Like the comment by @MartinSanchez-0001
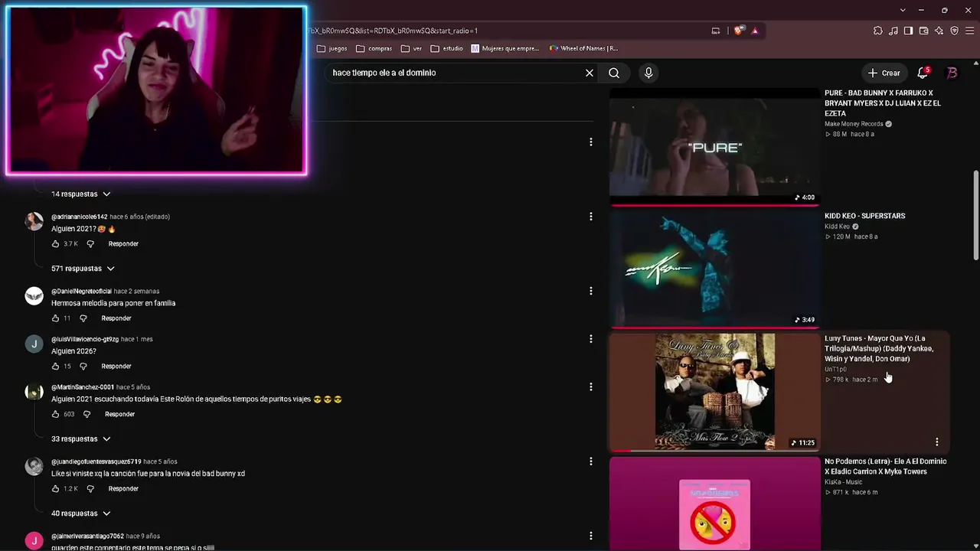 55,415
